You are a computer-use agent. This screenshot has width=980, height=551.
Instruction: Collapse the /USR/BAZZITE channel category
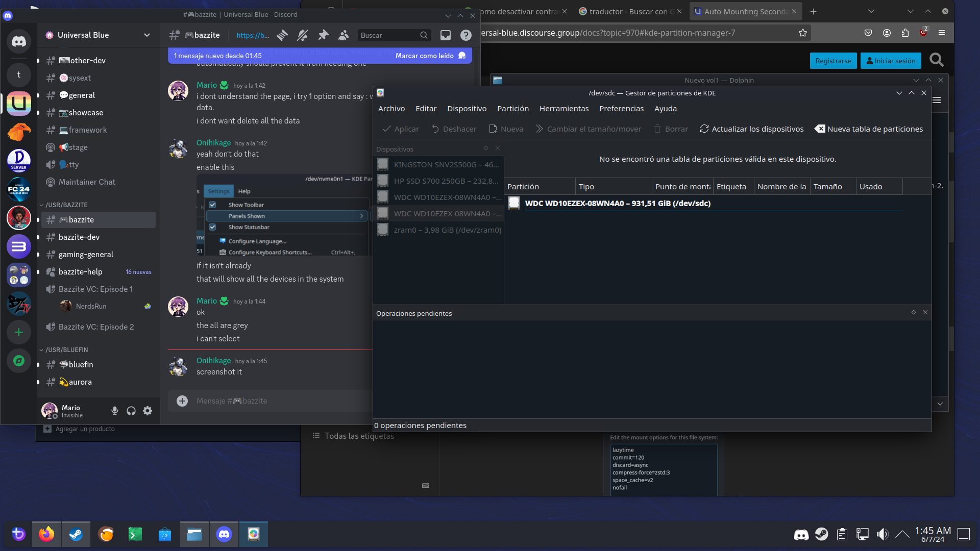[x=66, y=205]
